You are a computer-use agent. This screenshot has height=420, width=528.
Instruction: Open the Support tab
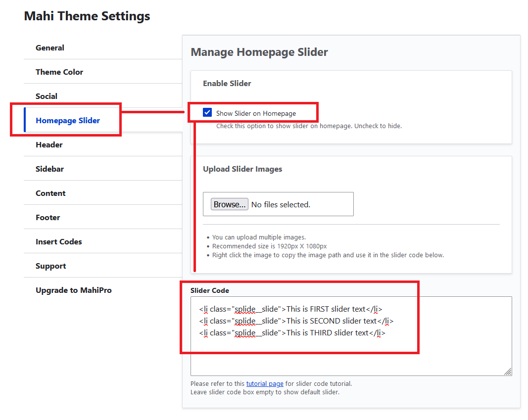click(50, 266)
